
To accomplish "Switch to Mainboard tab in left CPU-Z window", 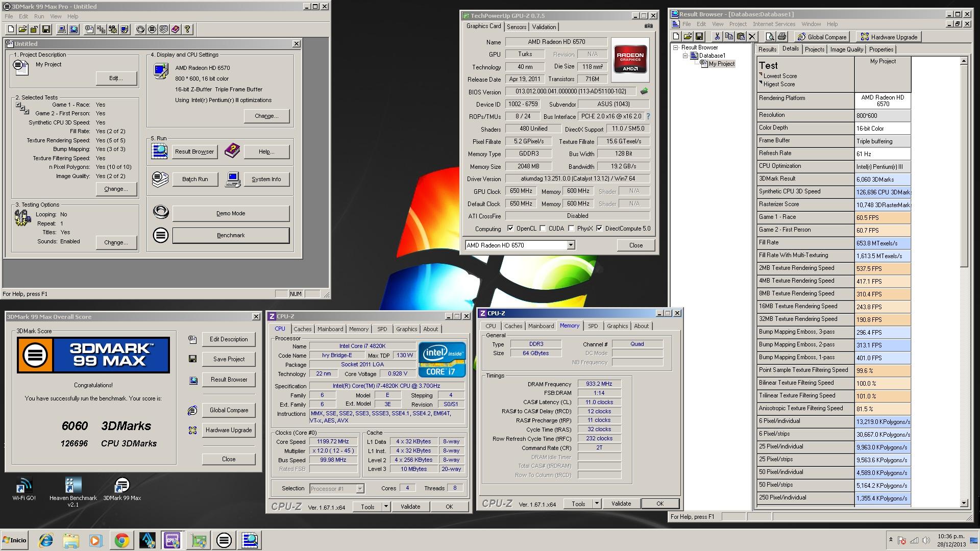I will pyautogui.click(x=330, y=329).
